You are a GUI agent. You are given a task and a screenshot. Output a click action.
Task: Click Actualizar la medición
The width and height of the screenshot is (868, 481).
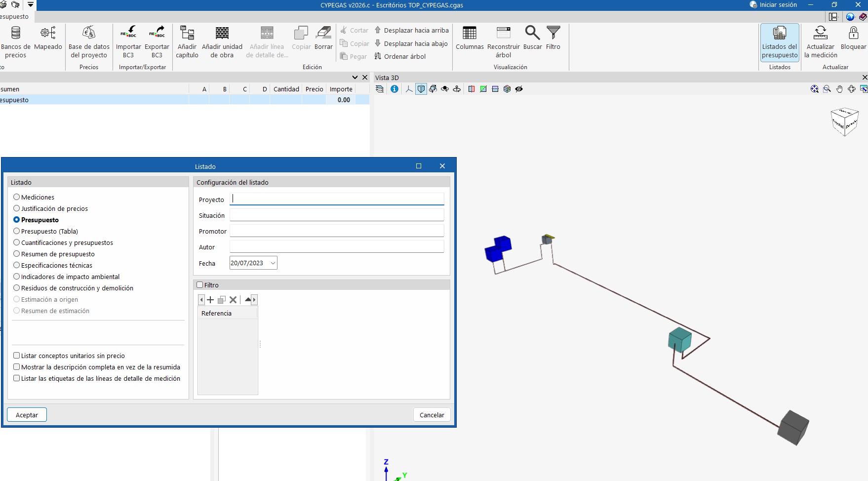[821, 42]
